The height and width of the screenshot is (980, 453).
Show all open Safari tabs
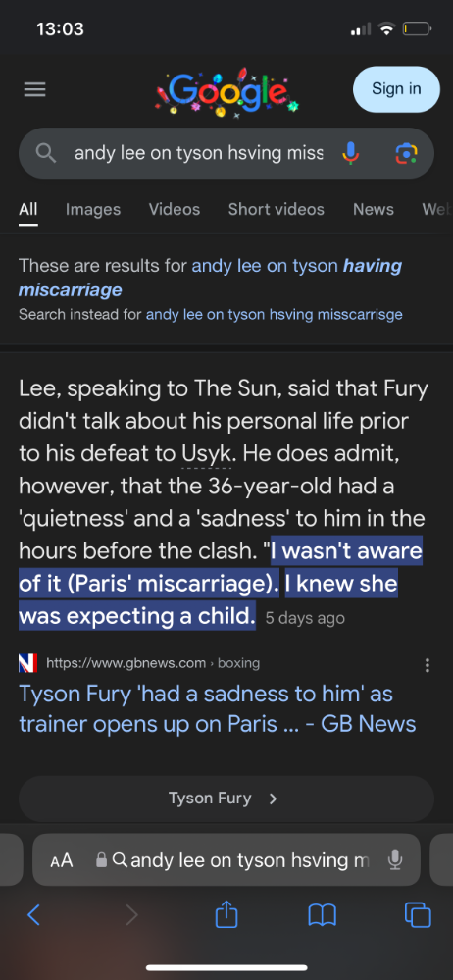pyautogui.click(x=418, y=915)
